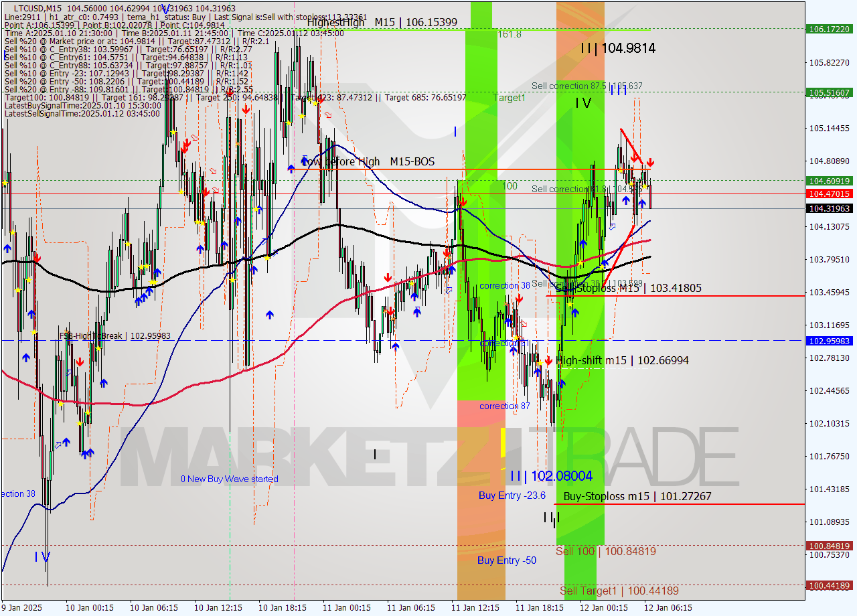
Task: Click the 104.13075 price axis value
Action: [830, 227]
